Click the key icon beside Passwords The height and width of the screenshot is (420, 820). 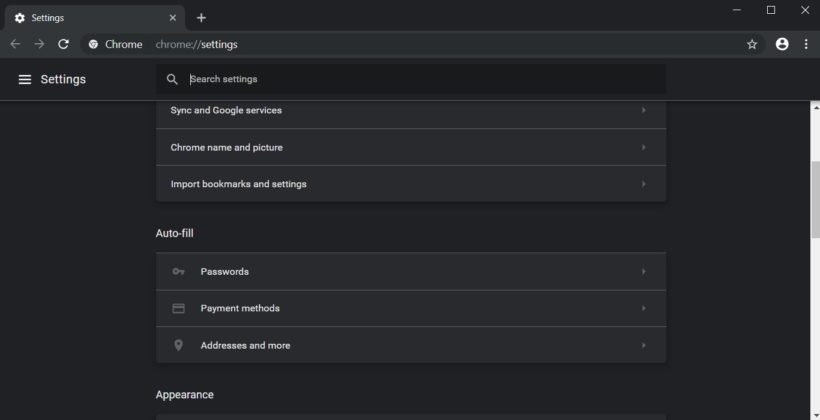click(179, 272)
